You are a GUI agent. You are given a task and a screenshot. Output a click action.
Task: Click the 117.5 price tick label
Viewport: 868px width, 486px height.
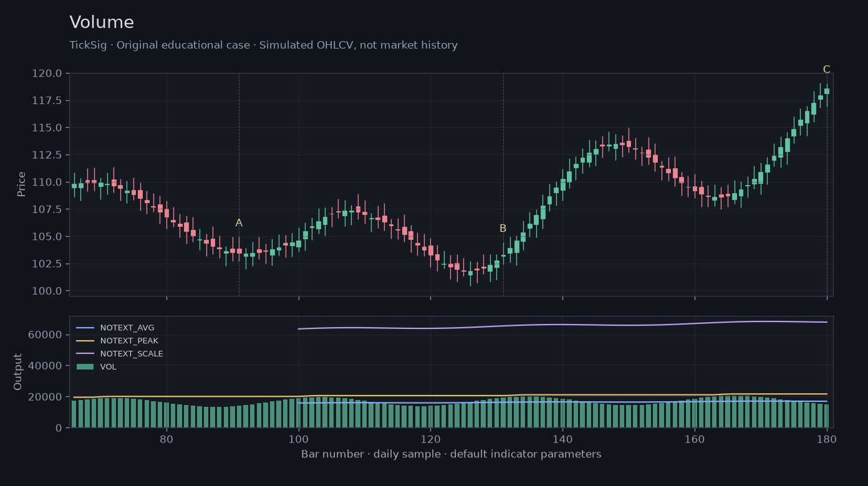(x=47, y=100)
